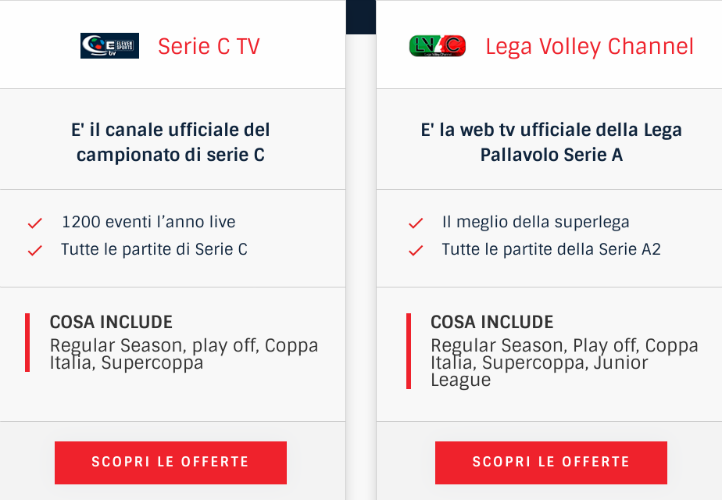722x500 pixels.
Task: Click checkmark beside Il meglio della superlega
Action: (x=416, y=223)
